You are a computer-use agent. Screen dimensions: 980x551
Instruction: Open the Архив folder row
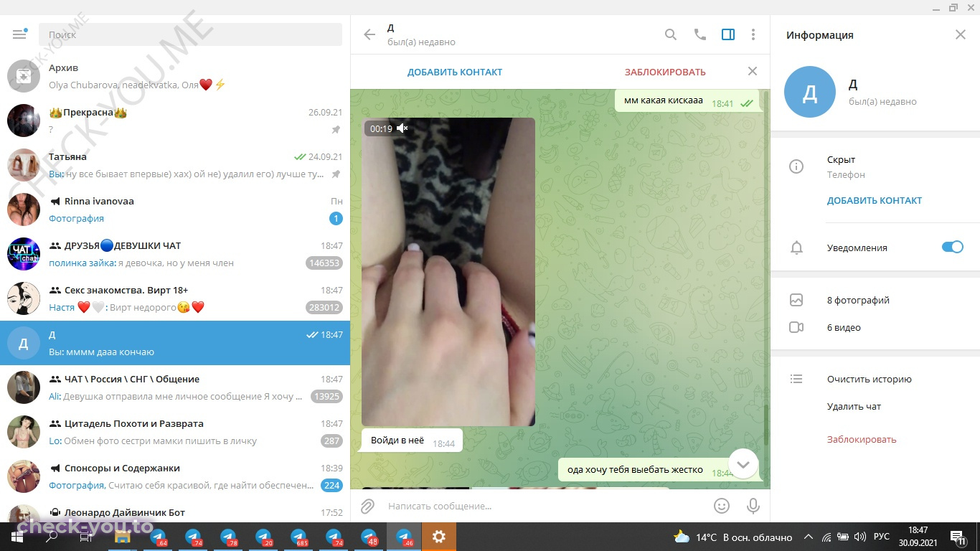[x=175, y=76]
